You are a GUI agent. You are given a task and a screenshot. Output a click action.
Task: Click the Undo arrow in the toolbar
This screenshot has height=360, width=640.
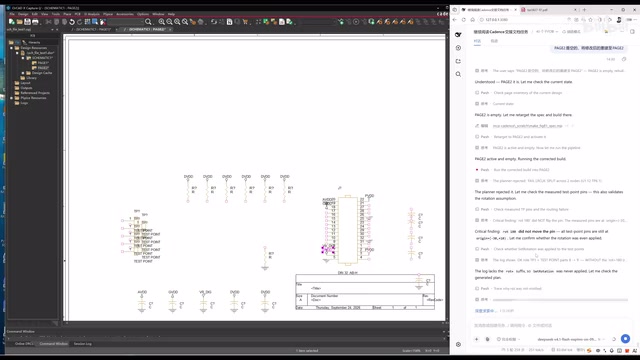(x=72, y=22)
